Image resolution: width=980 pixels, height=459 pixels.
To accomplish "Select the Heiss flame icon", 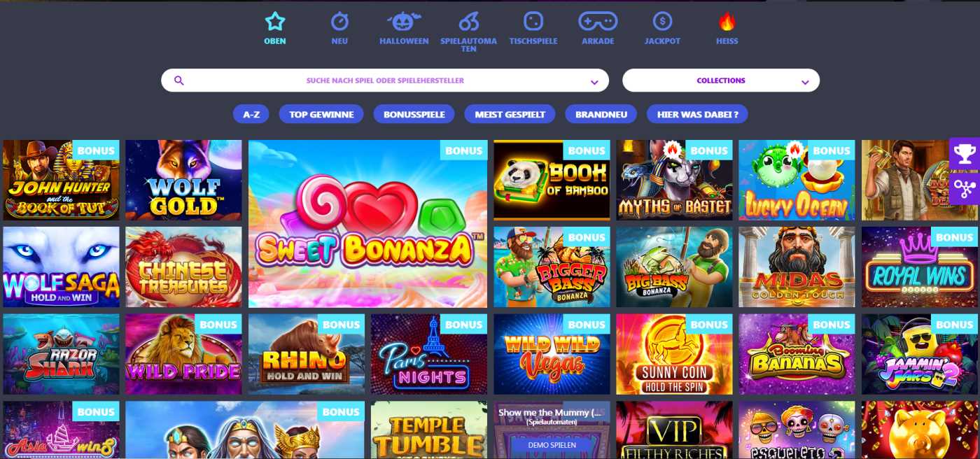I will click(x=727, y=21).
